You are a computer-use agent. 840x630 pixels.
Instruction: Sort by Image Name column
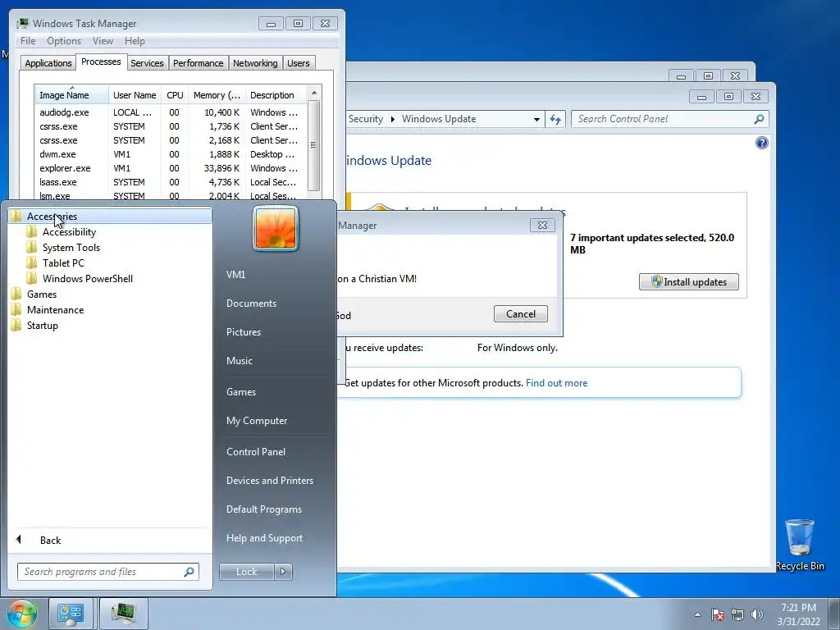[x=71, y=95]
